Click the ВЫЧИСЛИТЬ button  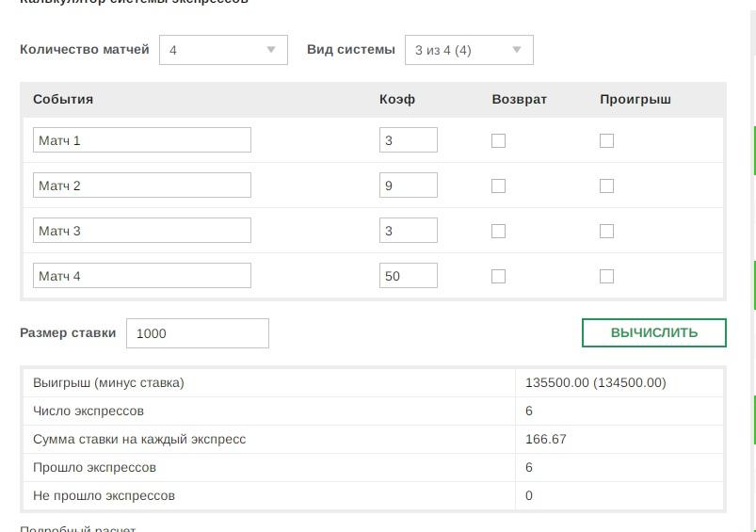coord(654,332)
